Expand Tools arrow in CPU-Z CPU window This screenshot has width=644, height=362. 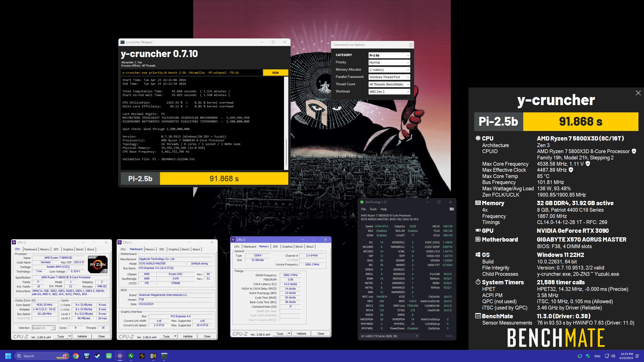[70, 336]
